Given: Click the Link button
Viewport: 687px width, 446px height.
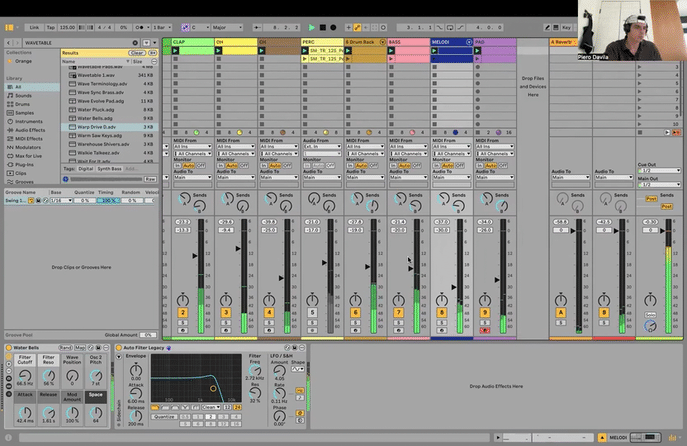Looking at the screenshot, I should [x=34, y=27].
